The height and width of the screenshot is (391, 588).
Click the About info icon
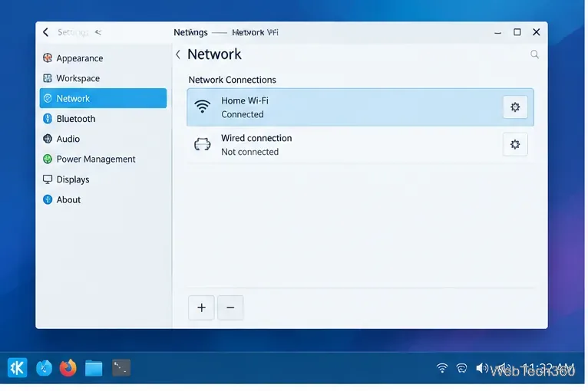coord(48,199)
